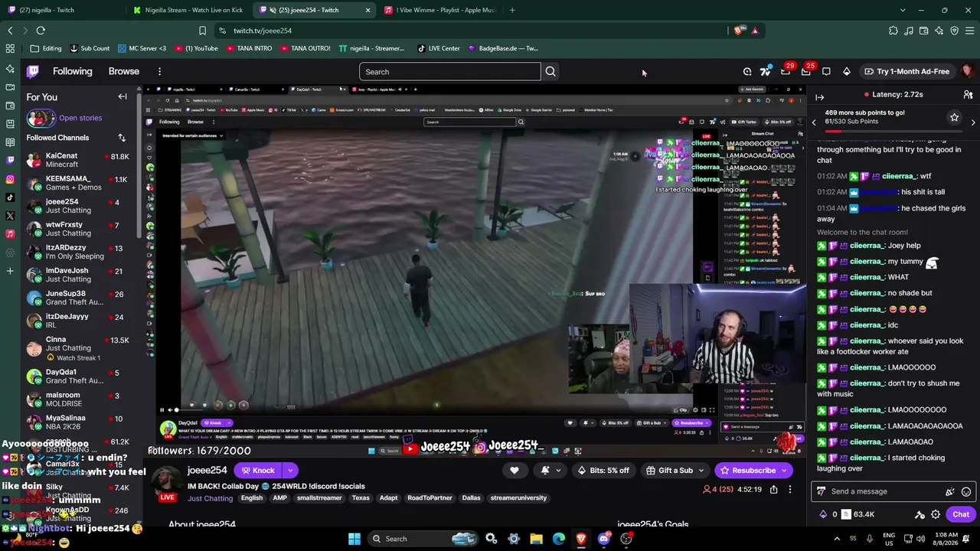Add a new item to browser sidebar
This screenshot has height=551, width=980.
coord(10,270)
